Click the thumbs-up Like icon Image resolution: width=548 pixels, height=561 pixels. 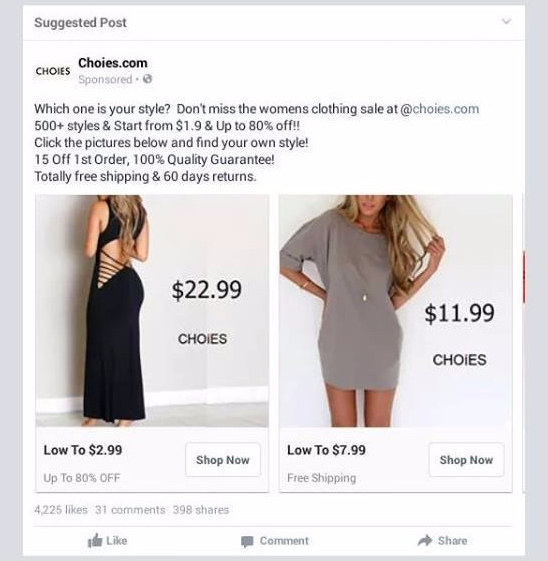(x=95, y=541)
